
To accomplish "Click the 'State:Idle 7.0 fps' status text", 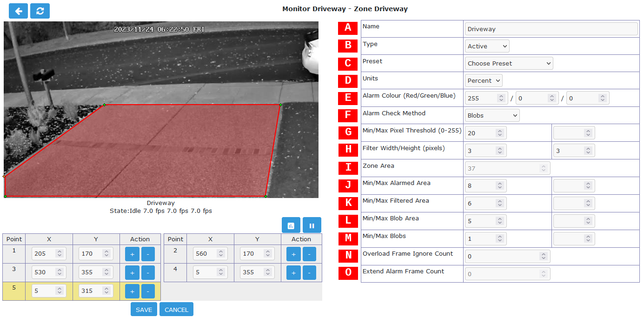I will 160,211.
